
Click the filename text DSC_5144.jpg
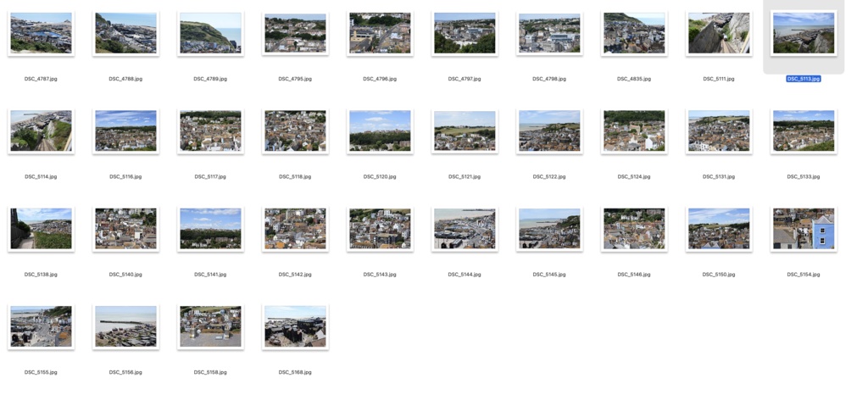tap(465, 275)
